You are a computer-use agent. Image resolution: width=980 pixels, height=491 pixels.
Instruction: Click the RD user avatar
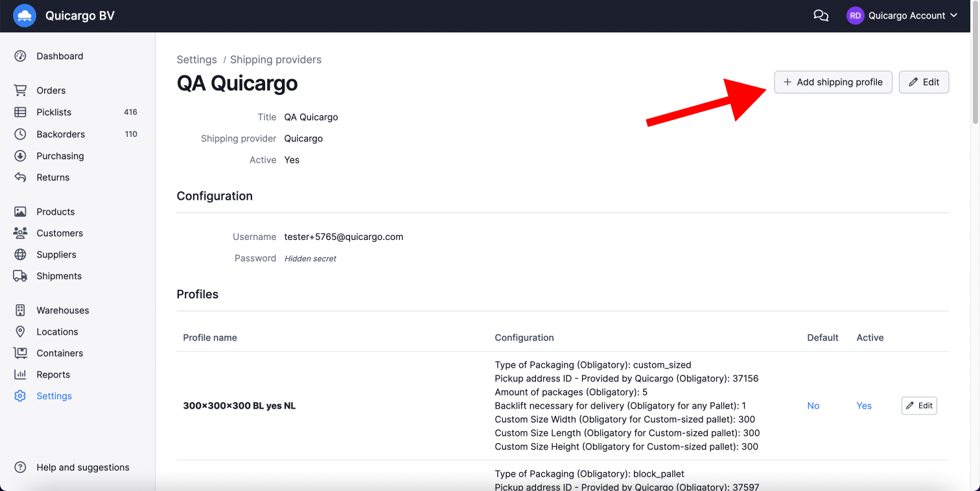click(x=855, y=16)
